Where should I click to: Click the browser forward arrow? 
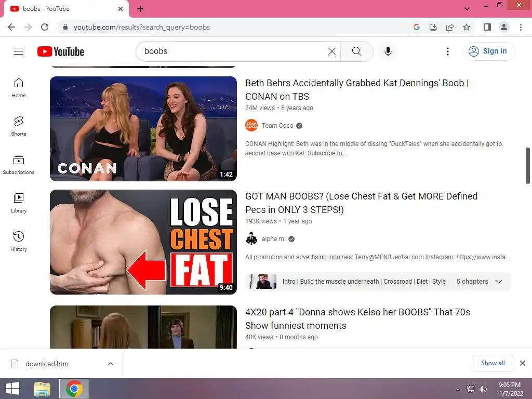[x=28, y=27]
